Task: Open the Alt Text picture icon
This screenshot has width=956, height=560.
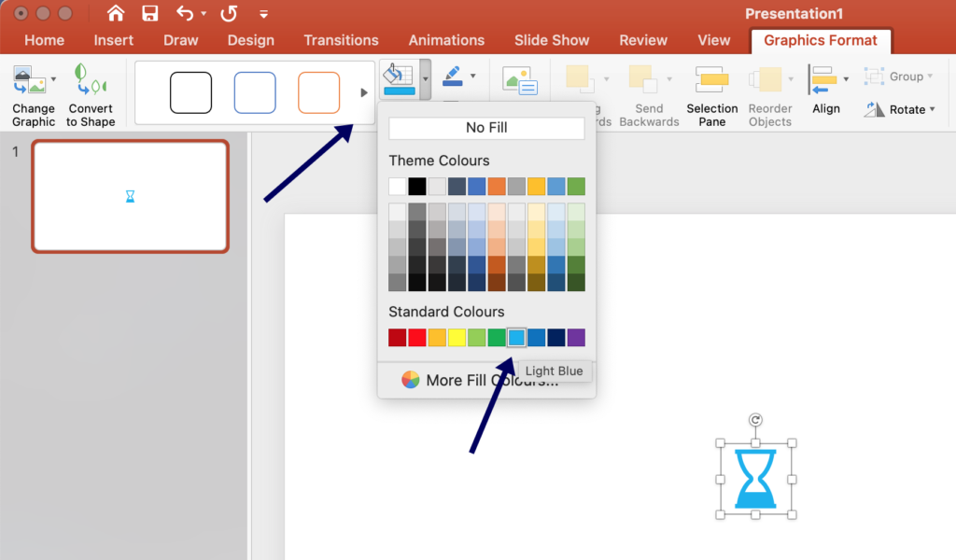Action: click(x=519, y=82)
